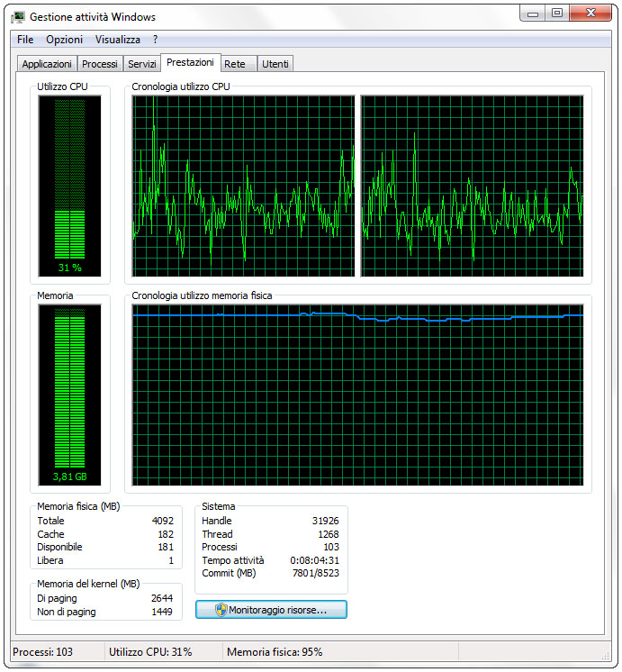Open the ? help menu

(x=155, y=40)
